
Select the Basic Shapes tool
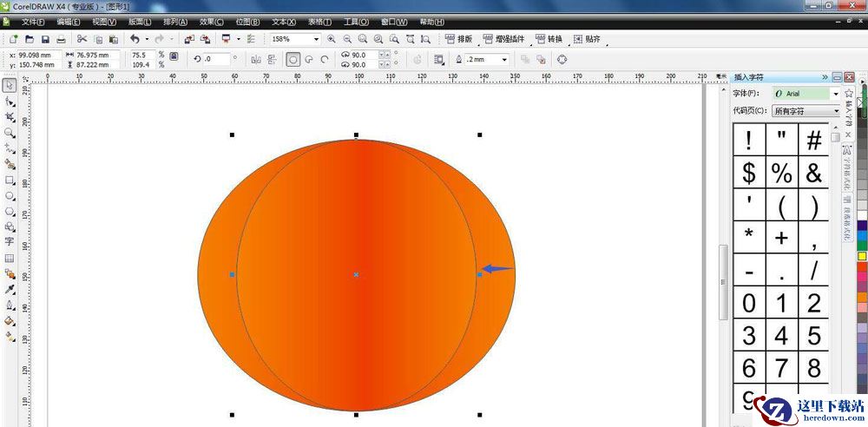[10, 227]
